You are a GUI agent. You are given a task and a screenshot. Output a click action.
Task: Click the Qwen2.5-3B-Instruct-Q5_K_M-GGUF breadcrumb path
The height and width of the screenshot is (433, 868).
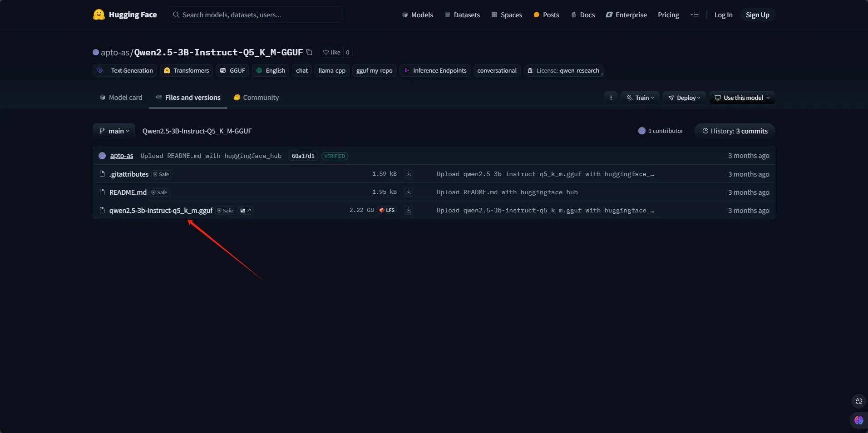197,131
